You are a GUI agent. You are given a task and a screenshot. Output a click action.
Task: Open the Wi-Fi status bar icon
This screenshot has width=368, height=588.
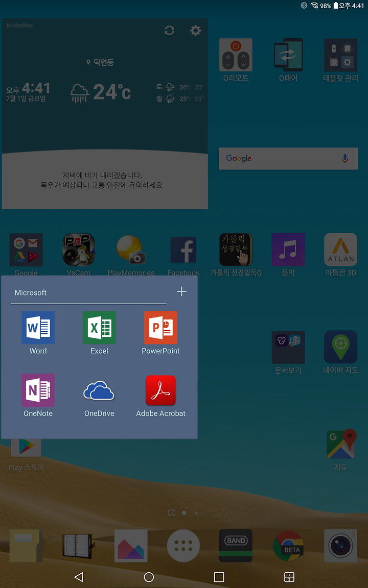[314, 5]
